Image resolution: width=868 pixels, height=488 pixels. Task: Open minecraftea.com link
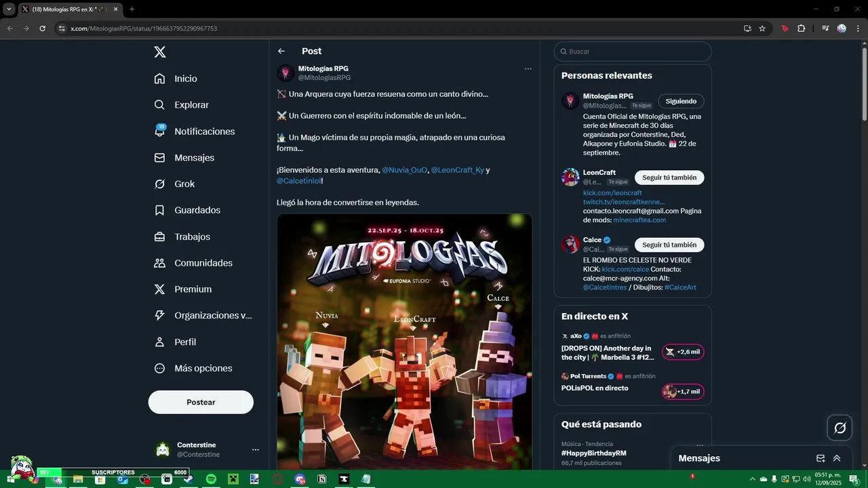[639, 220]
